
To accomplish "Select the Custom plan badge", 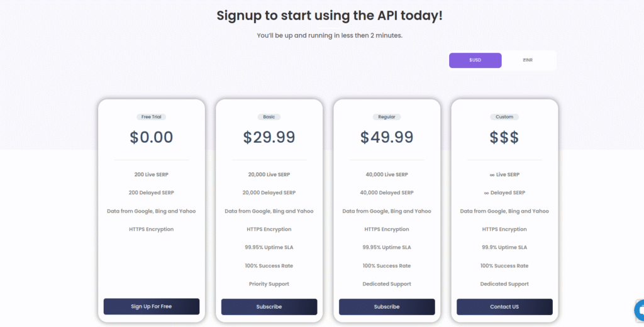I will (504, 117).
